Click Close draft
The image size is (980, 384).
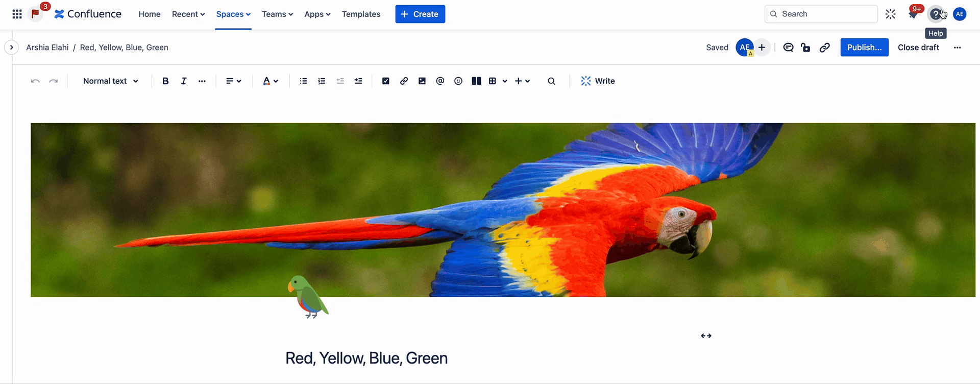pos(918,47)
